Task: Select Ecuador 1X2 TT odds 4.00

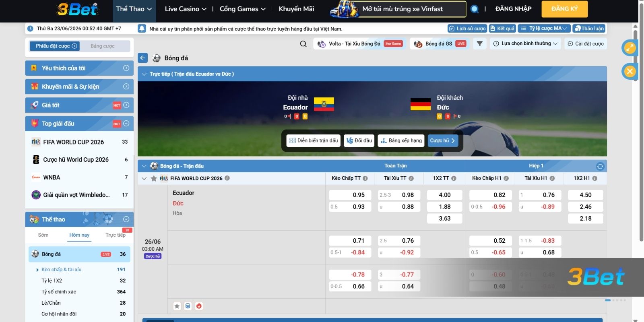Action: (444, 195)
